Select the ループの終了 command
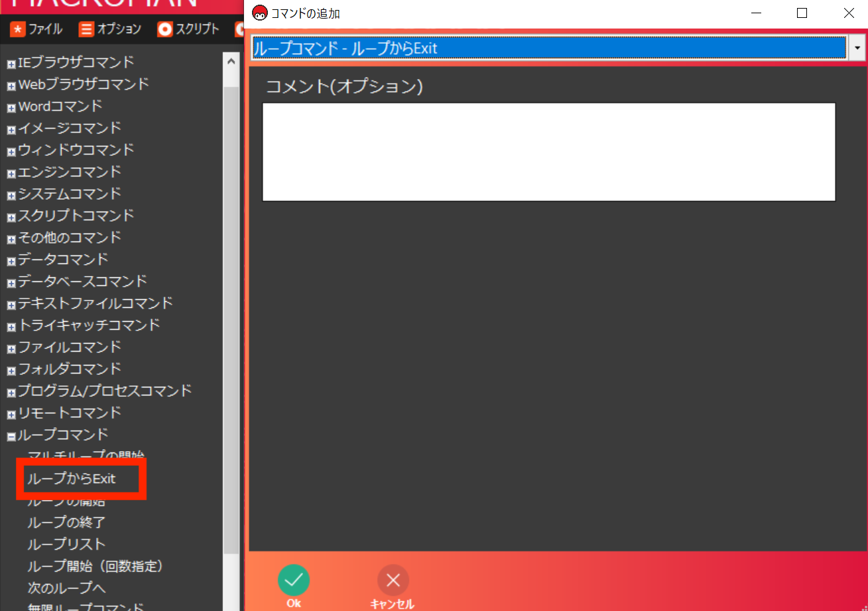Screen dimensions: 868x611 (66, 522)
